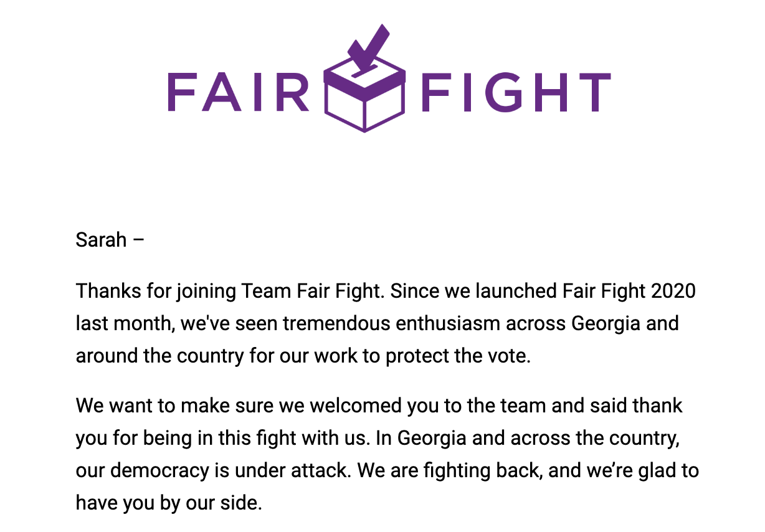The height and width of the screenshot is (532, 765).
Task: Click the word FAIR in the logo
Action: [x=239, y=92]
